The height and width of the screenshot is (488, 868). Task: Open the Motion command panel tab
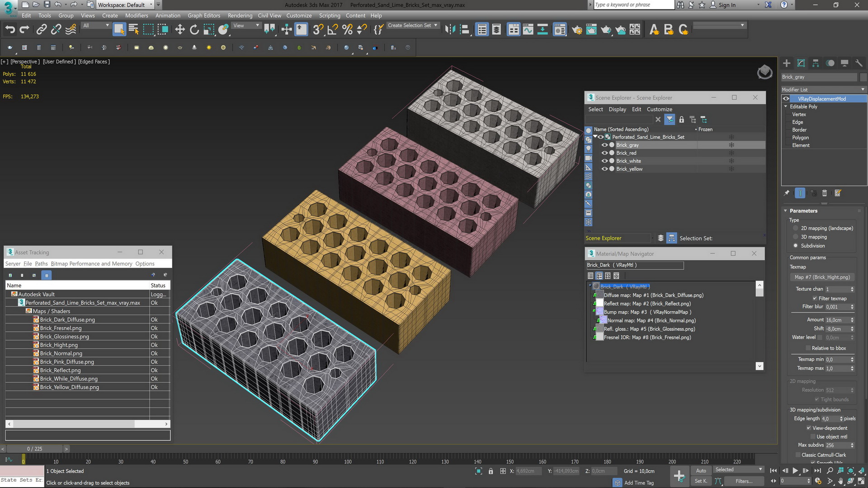830,63
